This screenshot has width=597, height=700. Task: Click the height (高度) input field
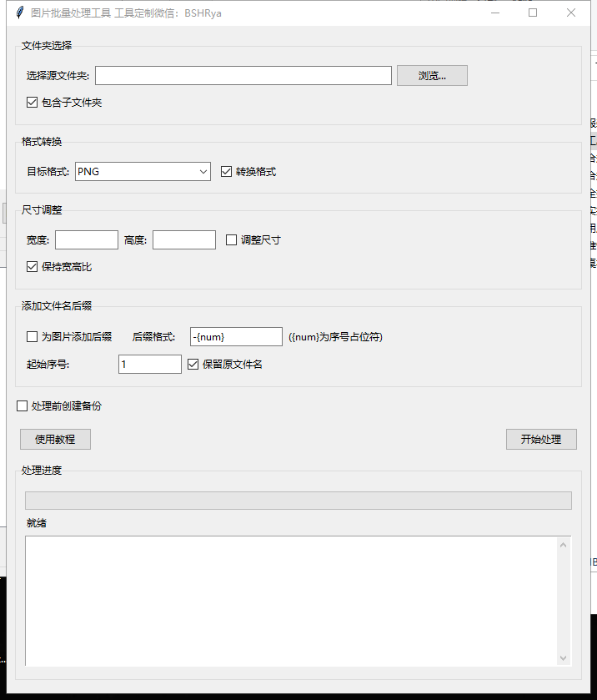[x=184, y=240]
